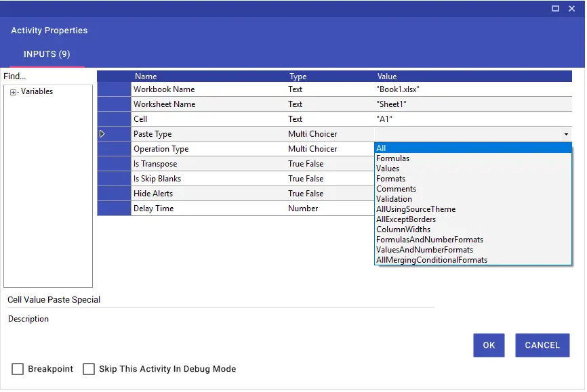The image size is (587, 392).
Task: Click the row selector arrow beside Paste Type
Action: click(102, 134)
